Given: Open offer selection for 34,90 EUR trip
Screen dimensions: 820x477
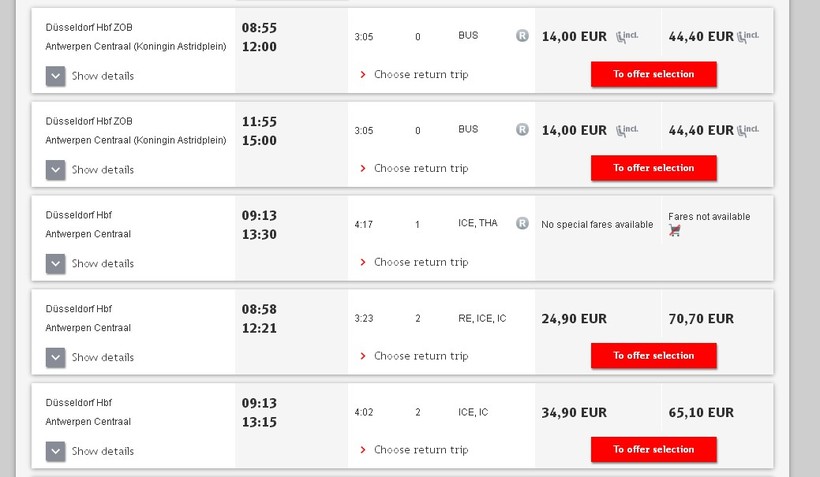Looking at the screenshot, I should coord(653,450).
